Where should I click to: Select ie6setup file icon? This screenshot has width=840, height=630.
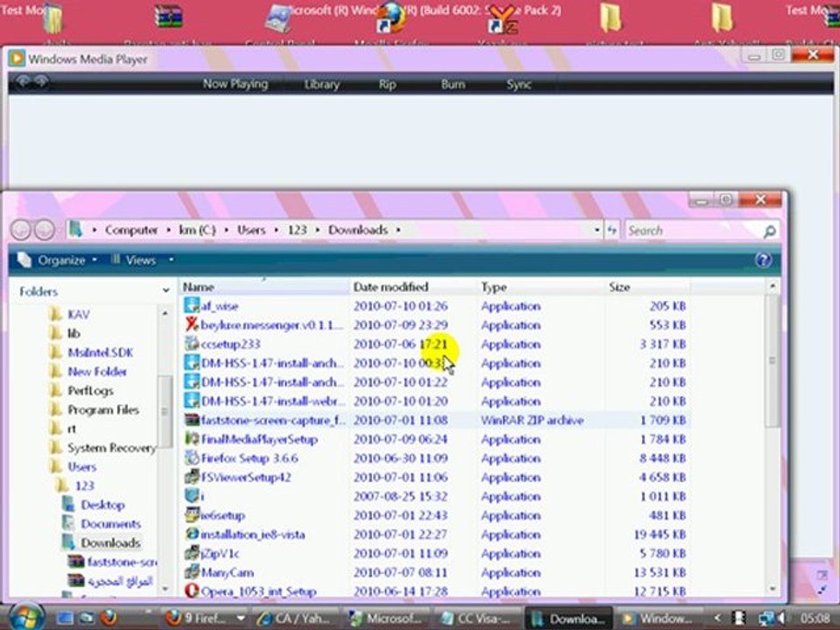point(192,515)
